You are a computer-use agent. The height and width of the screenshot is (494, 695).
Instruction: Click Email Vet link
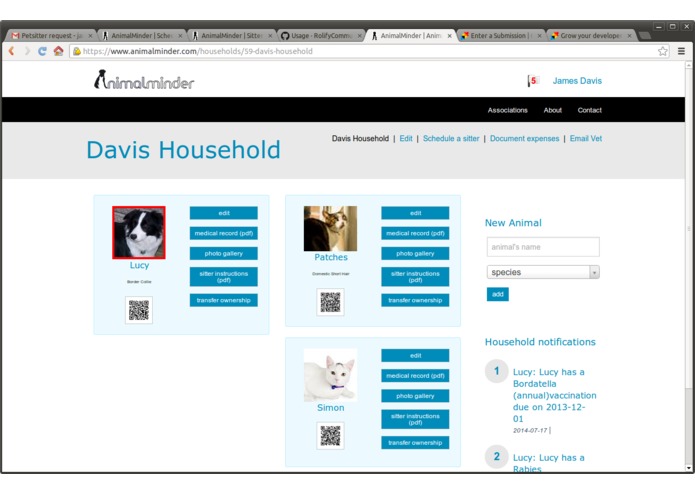pos(586,138)
